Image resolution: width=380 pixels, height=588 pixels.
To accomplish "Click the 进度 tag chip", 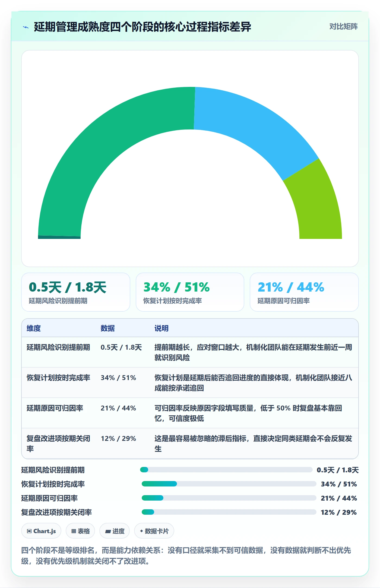I will 115,531.
